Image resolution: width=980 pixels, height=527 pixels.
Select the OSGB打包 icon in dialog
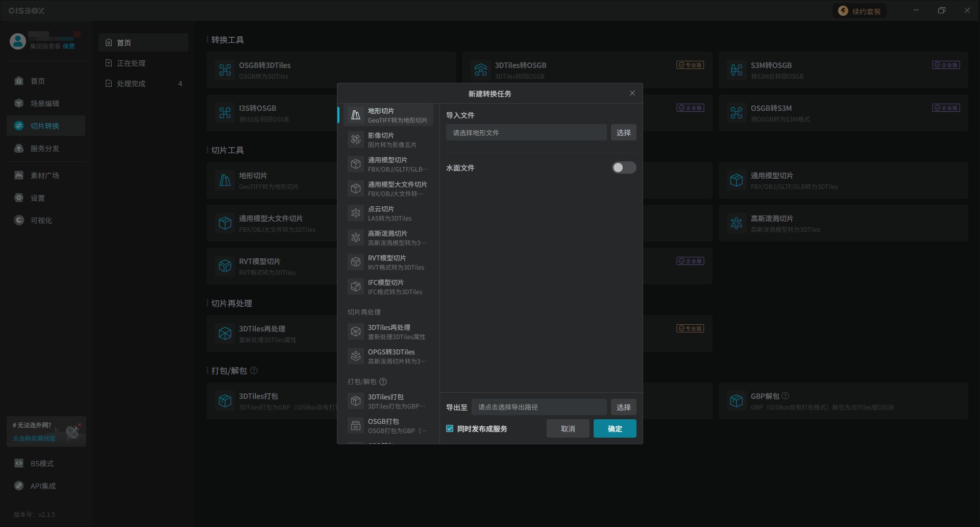pyautogui.click(x=356, y=425)
